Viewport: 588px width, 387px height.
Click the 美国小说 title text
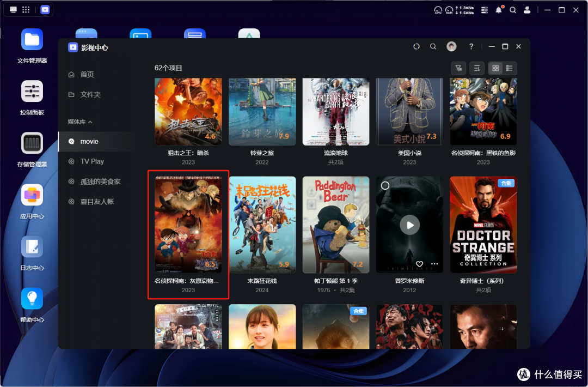pos(409,153)
